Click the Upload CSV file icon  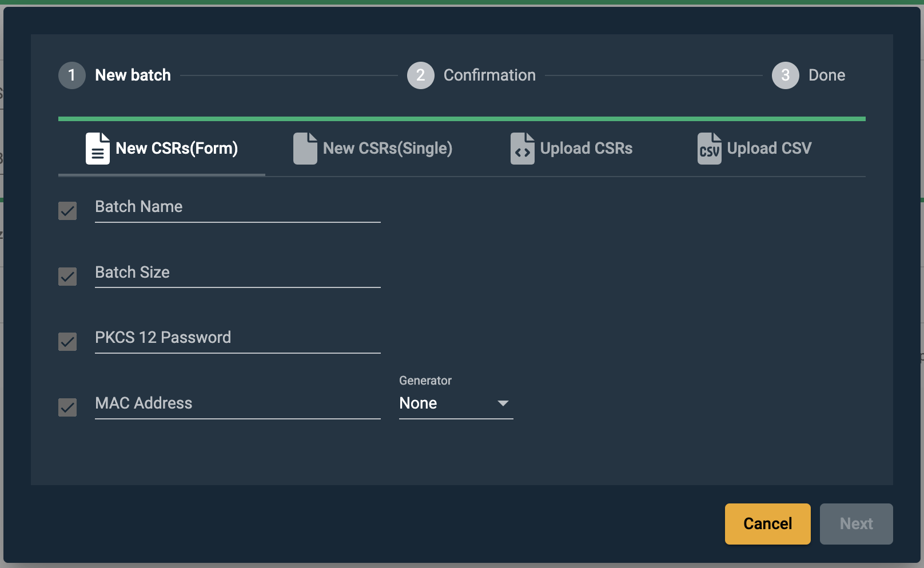(x=708, y=149)
